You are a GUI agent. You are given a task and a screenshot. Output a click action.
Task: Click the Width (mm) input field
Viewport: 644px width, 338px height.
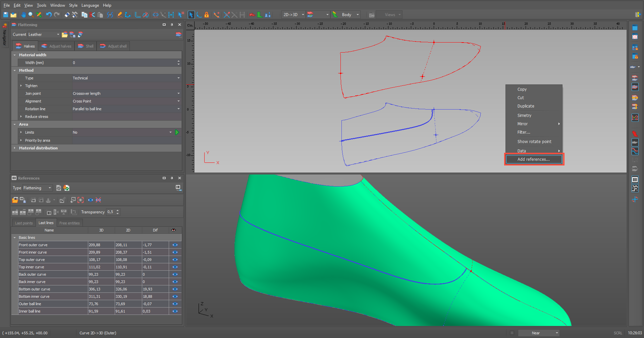(124, 63)
